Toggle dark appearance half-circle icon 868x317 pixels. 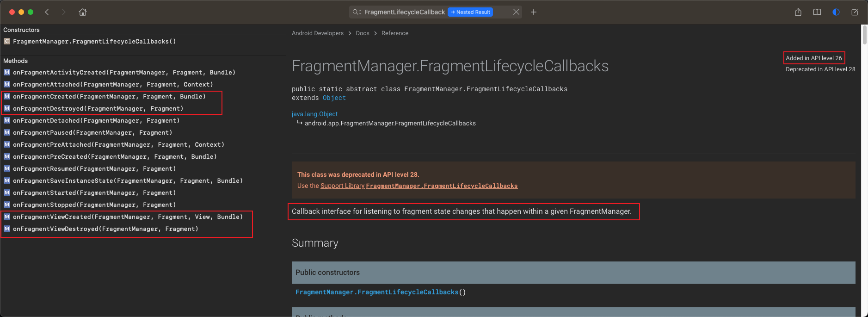coord(836,12)
